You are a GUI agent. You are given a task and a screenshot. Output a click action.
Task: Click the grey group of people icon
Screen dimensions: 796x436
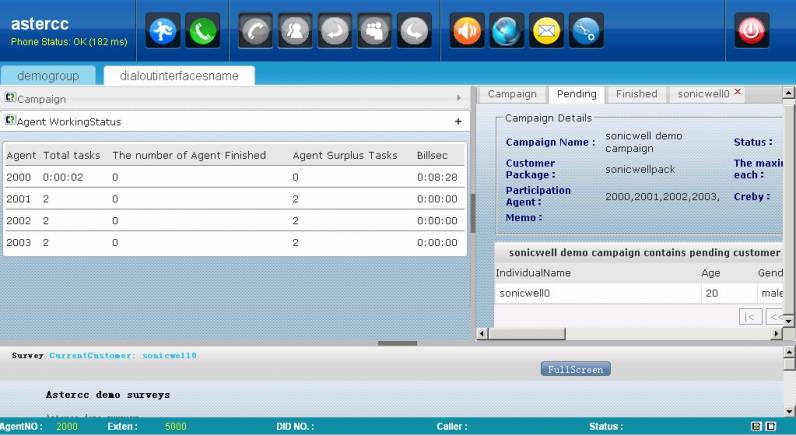(x=374, y=31)
